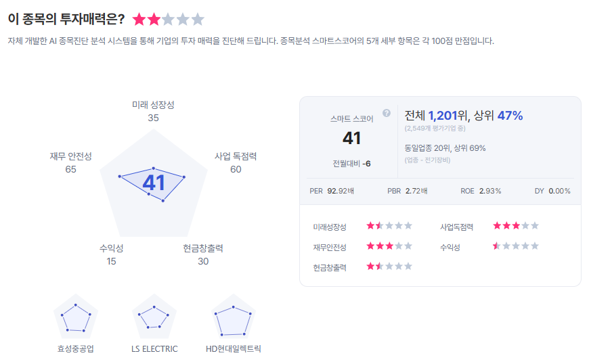Click the large 41 score in the radar chart

coord(154,183)
